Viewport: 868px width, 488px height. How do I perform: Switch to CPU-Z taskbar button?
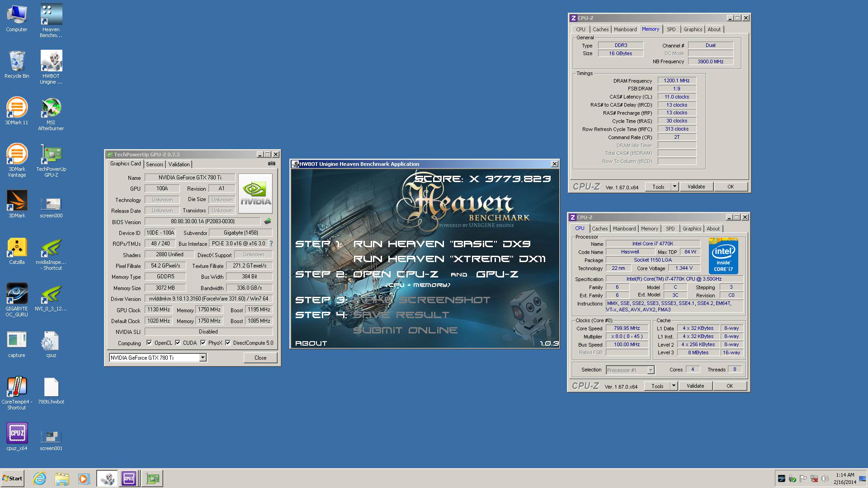click(129, 479)
